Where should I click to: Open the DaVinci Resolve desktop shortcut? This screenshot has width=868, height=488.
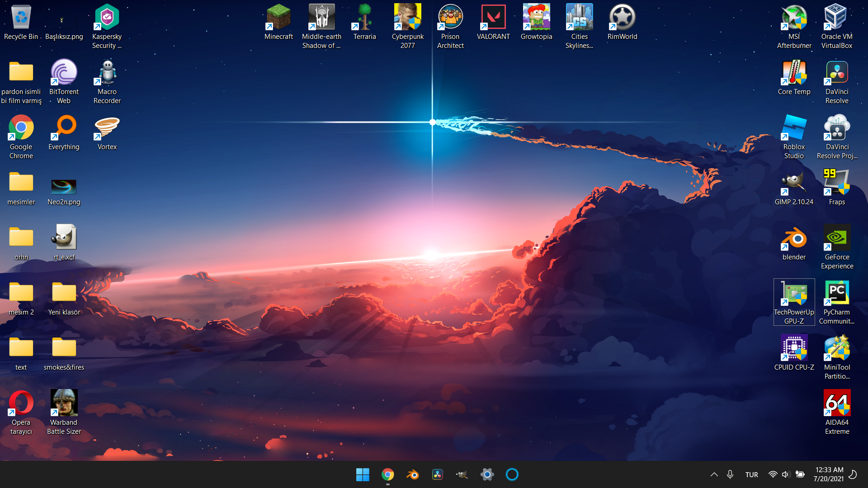[837, 73]
